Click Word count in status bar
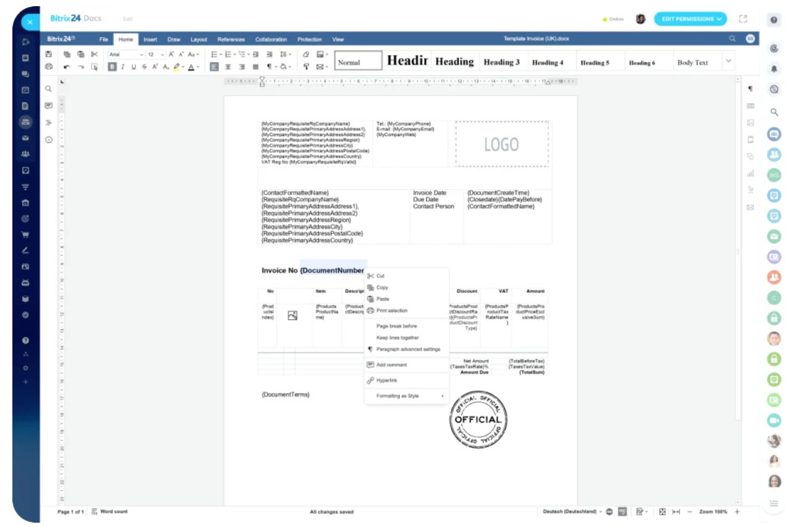812x527 pixels. point(110,512)
